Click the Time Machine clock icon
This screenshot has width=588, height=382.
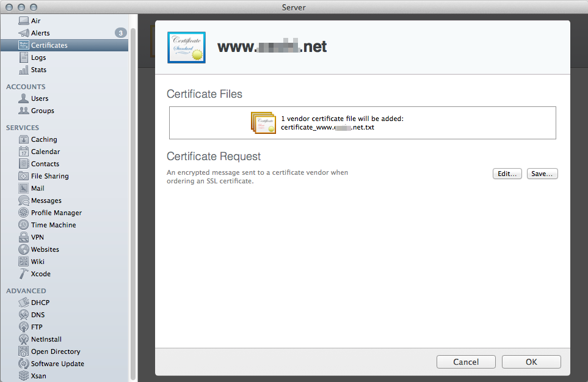click(x=24, y=225)
